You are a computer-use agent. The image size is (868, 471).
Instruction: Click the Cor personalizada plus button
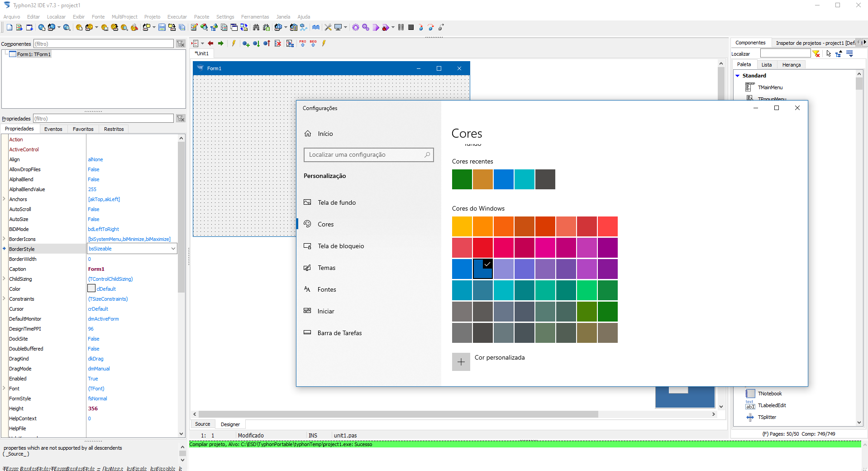pos(461,362)
